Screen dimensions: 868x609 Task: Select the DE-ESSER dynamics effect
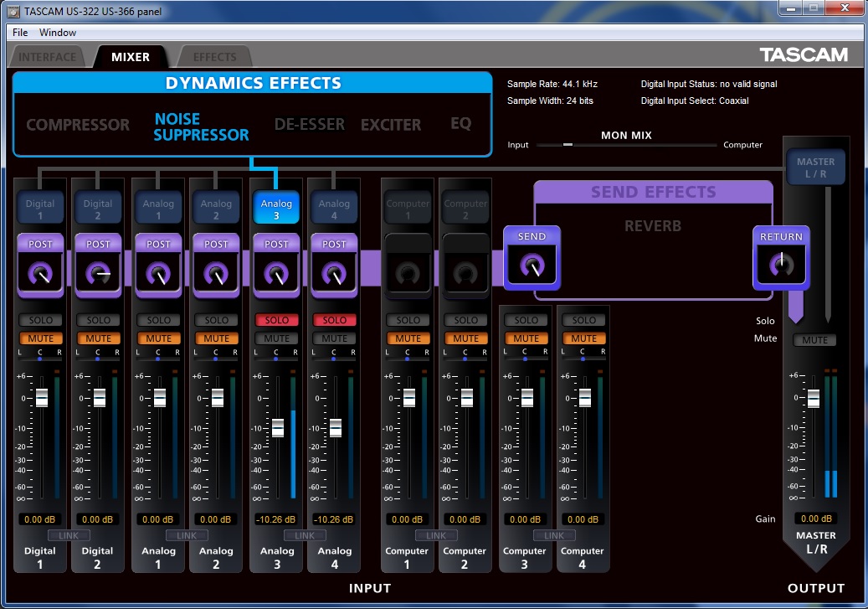coord(310,124)
